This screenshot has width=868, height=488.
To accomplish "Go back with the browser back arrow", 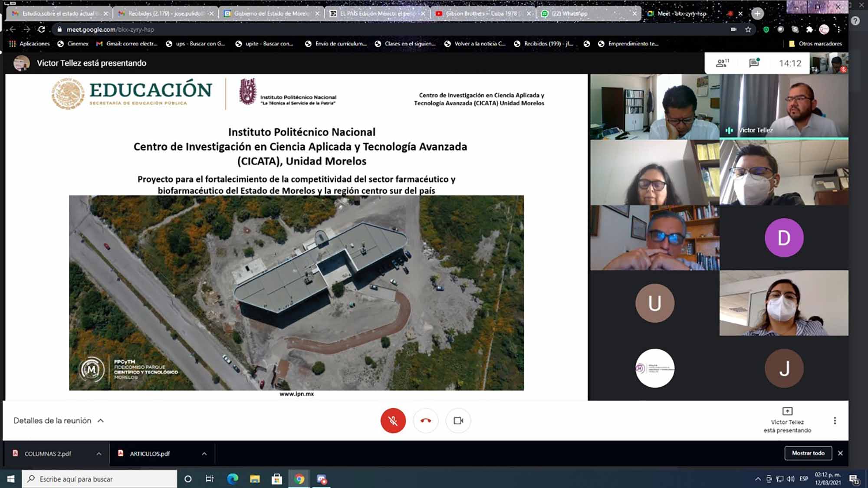I will pyautogui.click(x=12, y=29).
